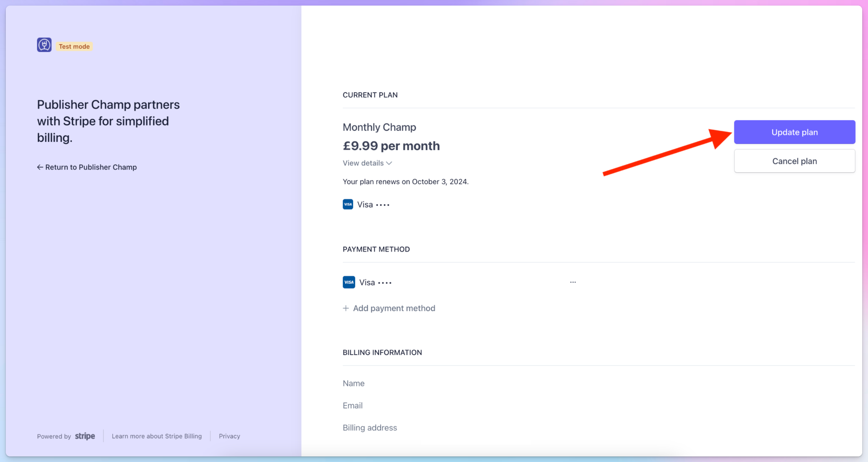
Task: Click the Update plan button
Action: point(795,132)
